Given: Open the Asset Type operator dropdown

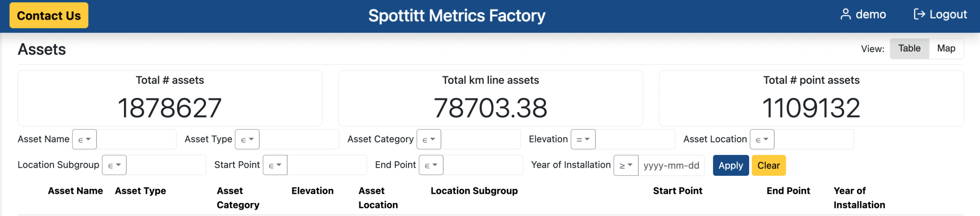Looking at the screenshot, I should click(x=247, y=139).
